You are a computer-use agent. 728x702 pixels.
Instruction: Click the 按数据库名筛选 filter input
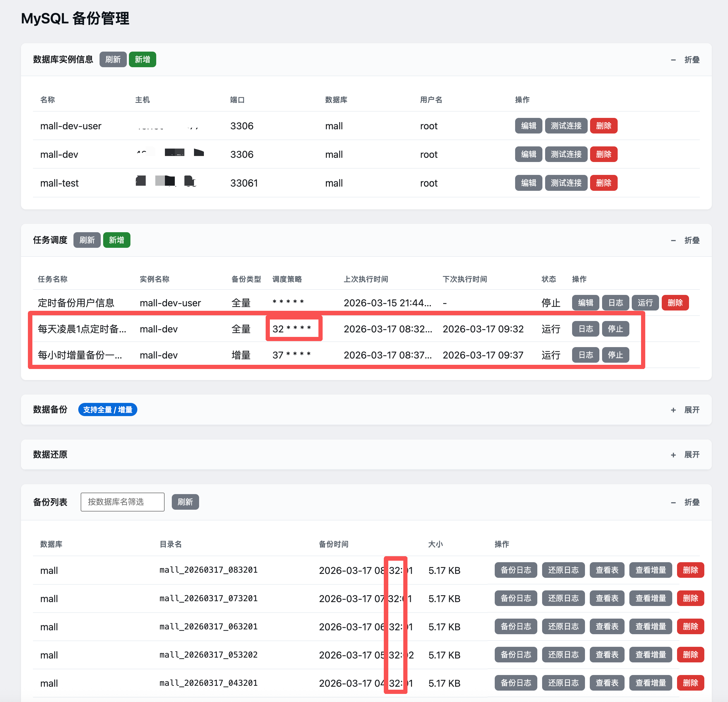(x=122, y=502)
